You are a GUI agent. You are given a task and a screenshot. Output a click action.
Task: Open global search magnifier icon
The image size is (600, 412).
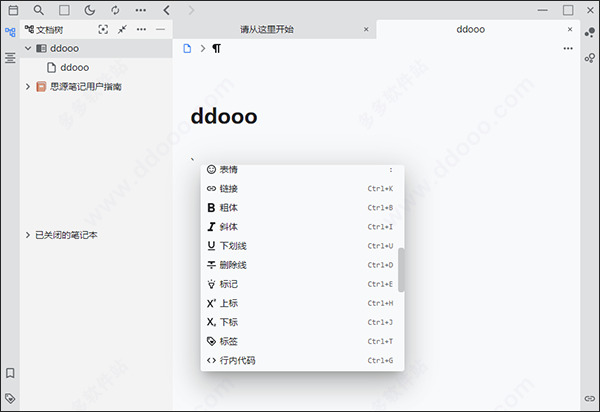click(39, 10)
